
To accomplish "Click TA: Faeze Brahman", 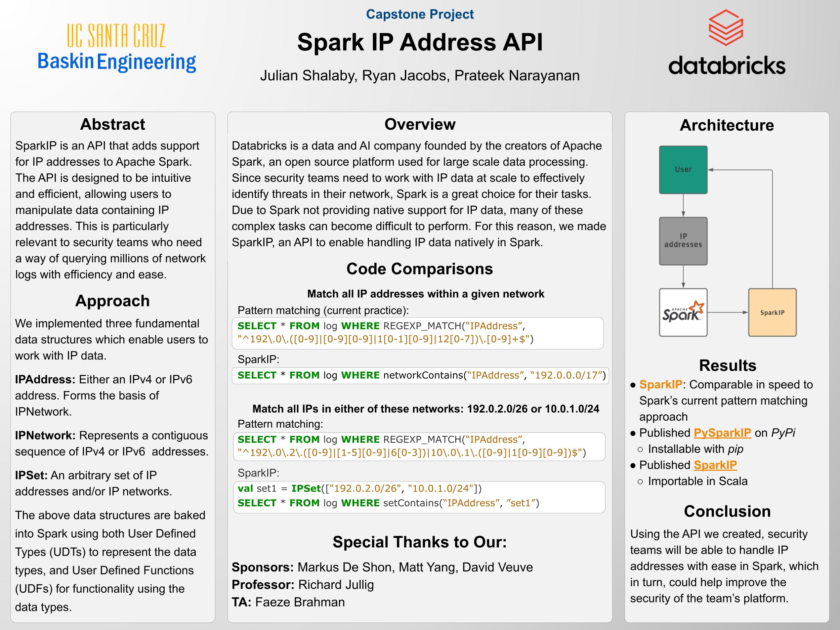I will (x=288, y=602).
